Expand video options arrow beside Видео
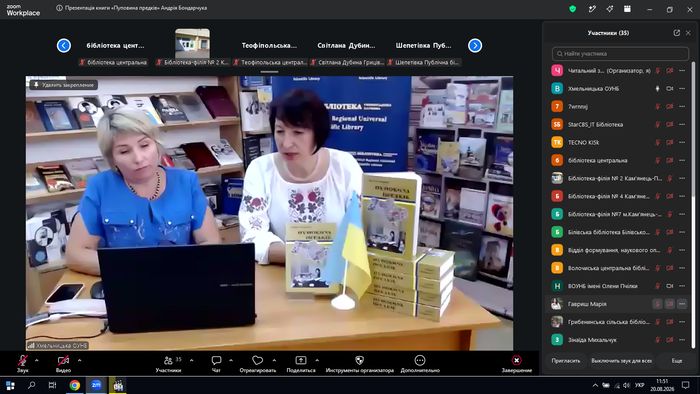This screenshot has width=700, height=394. click(x=79, y=360)
